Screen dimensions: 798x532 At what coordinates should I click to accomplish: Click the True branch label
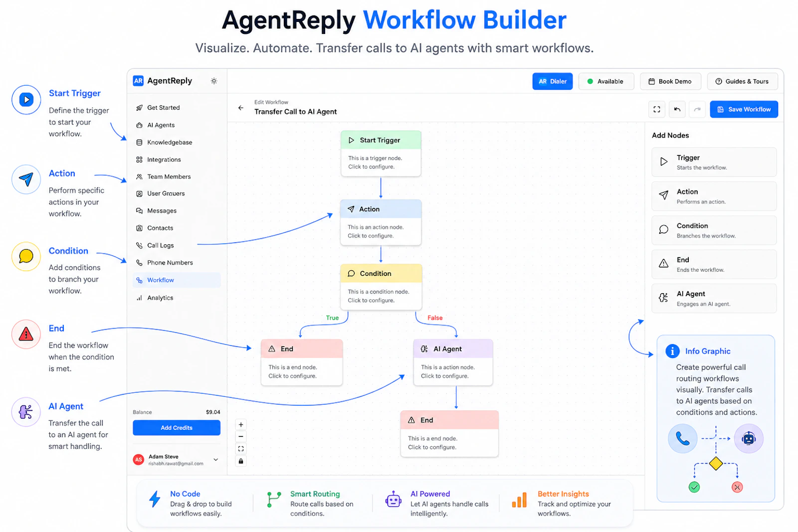(332, 318)
